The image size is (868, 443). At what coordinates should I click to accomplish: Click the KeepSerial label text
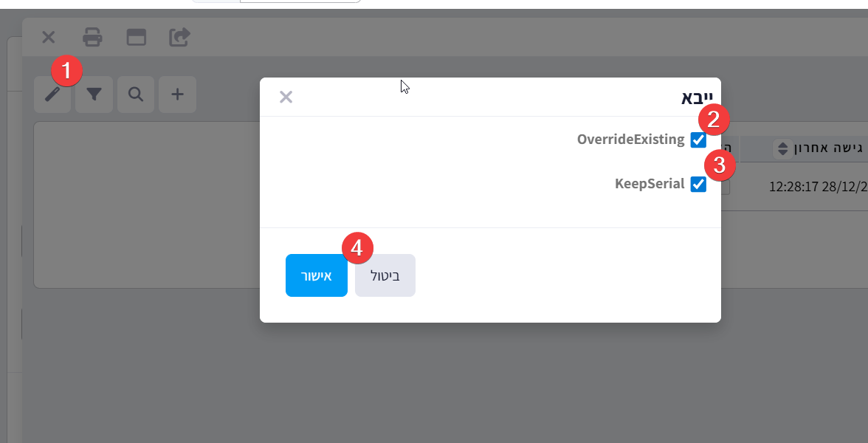pyautogui.click(x=650, y=185)
